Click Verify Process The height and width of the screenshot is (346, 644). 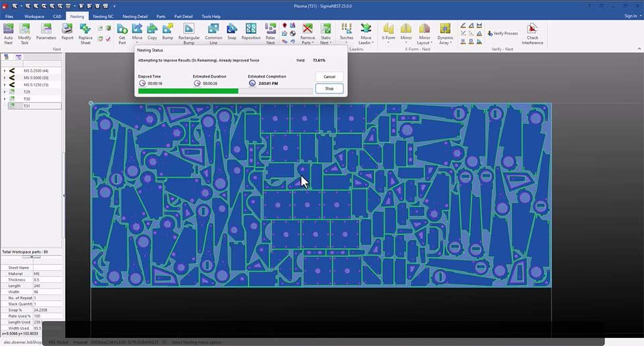coord(502,34)
